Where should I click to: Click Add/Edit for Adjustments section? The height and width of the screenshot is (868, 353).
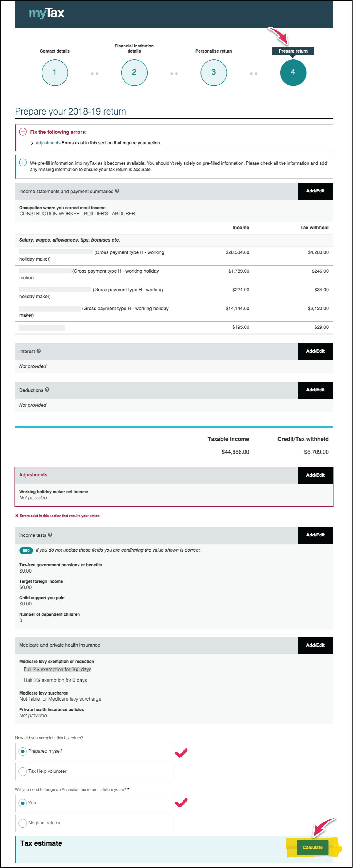coord(315,475)
